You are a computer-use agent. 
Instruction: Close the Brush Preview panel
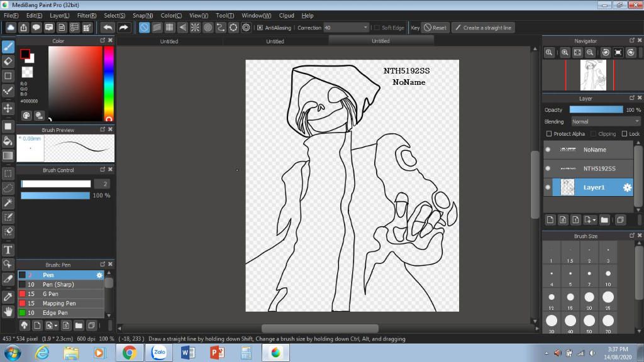110,129
